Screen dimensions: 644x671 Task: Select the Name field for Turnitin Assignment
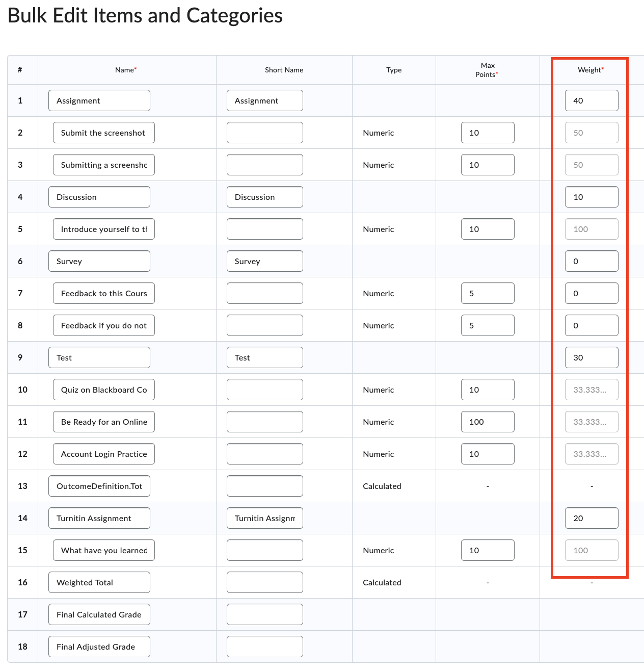tap(99, 518)
